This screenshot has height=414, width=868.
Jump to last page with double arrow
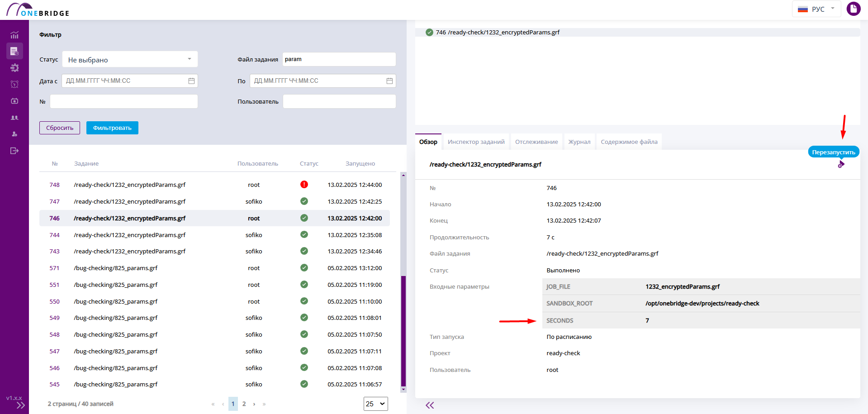(264, 404)
